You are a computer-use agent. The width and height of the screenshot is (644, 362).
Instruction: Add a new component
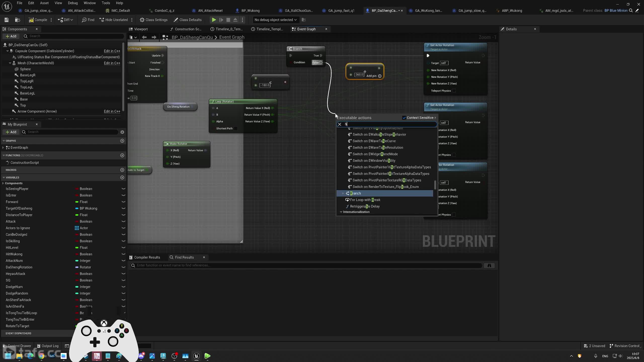(11, 36)
